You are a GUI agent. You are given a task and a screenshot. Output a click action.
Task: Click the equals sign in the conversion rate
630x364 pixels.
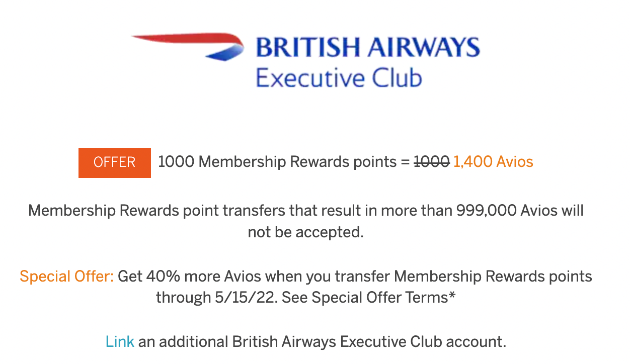[x=405, y=162]
